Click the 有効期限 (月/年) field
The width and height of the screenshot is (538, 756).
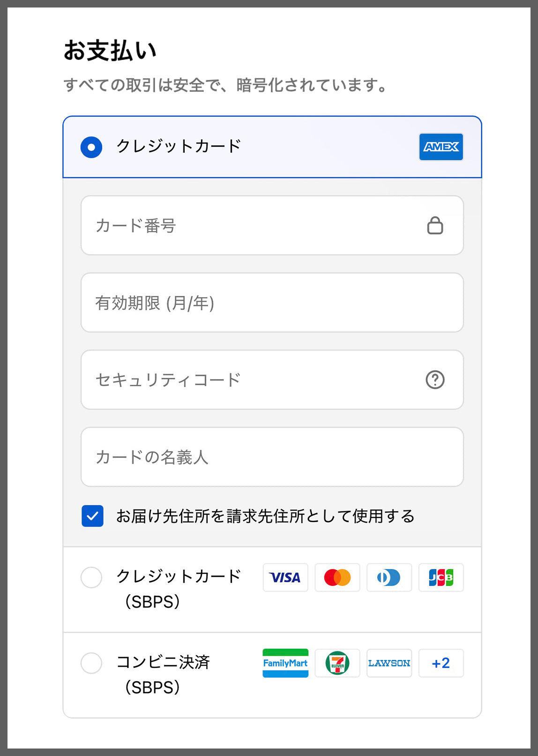pos(272,303)
